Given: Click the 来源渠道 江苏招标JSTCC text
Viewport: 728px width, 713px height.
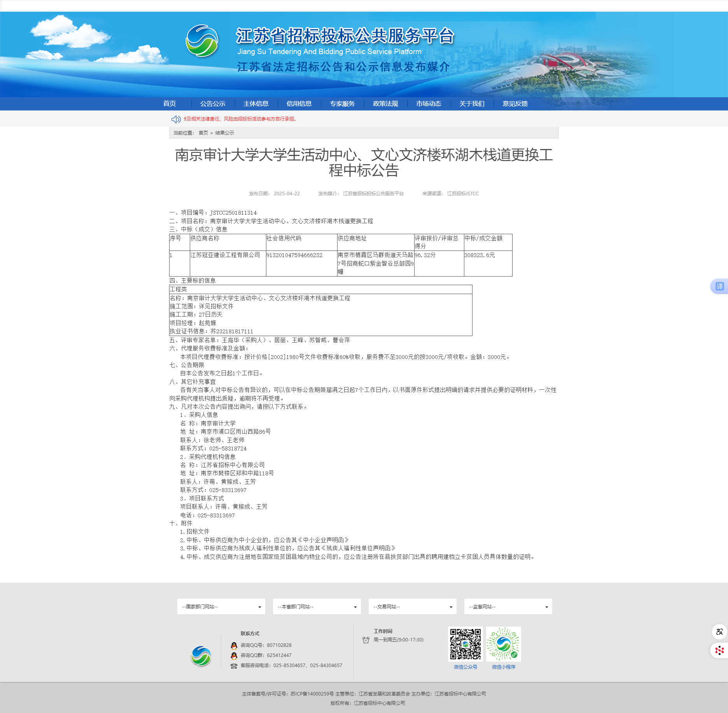Looking at the screenshot, I should pyautogui.click(x=451, y=193).
